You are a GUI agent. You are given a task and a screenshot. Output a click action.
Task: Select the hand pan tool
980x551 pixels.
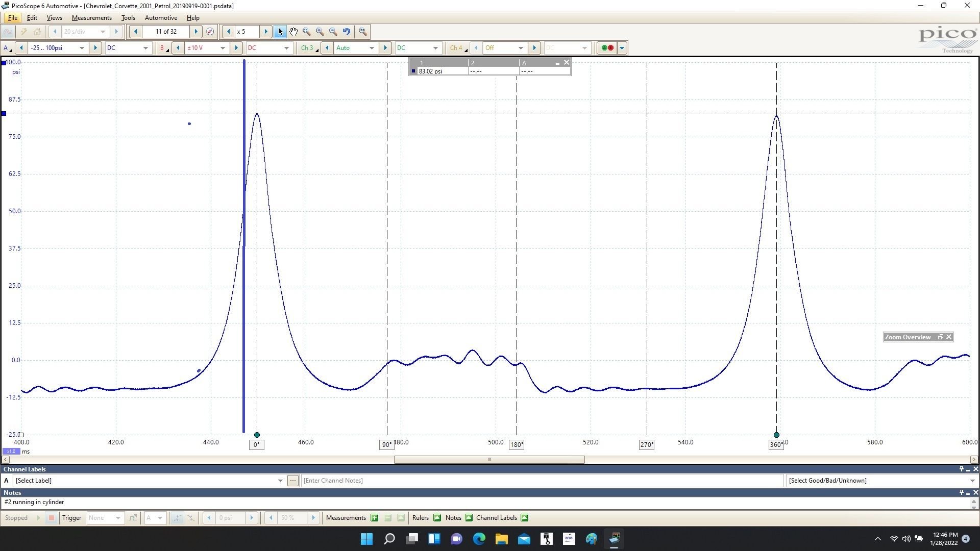[x=293, y=32]
